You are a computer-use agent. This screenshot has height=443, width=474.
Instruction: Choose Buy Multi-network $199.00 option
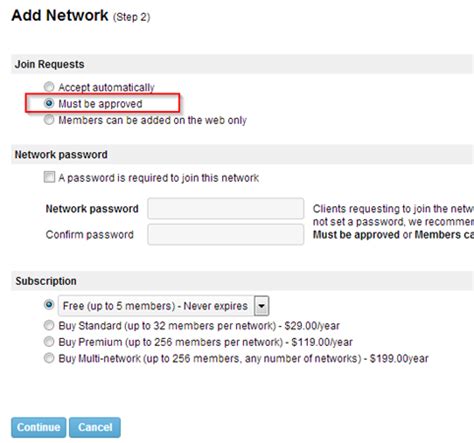(49, 358)
